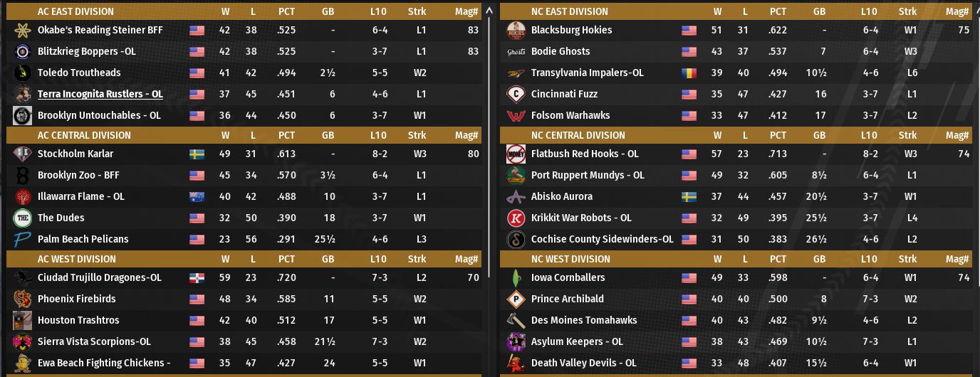Click the Krikkit War Robots logo
This screenshot has height=377, width=980.
click(516, 218)
